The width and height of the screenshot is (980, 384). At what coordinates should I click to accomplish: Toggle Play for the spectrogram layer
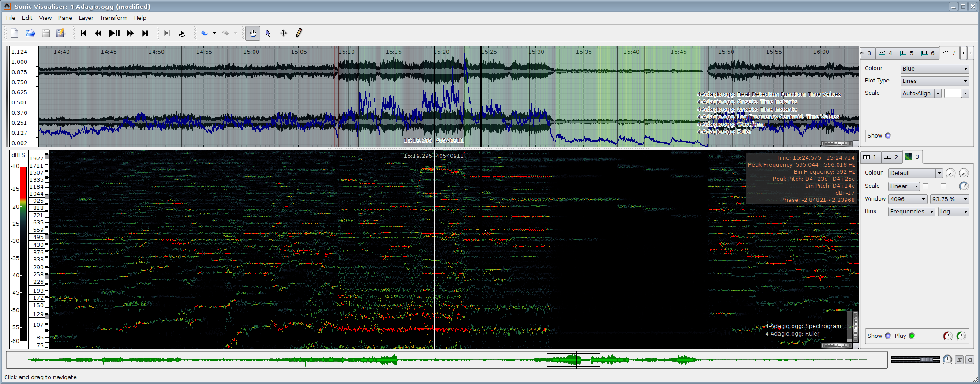point(912,336)
